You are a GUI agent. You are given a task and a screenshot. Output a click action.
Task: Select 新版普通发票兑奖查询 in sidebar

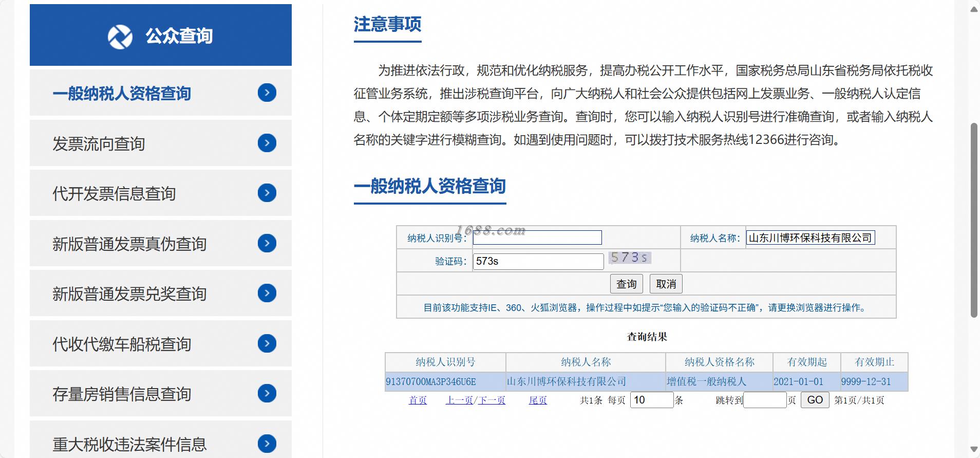(161, 293)
